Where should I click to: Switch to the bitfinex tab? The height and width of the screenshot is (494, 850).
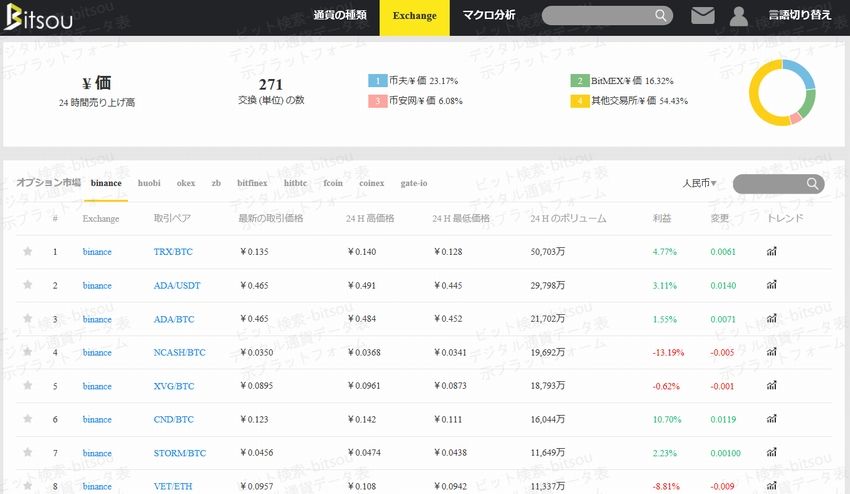click(252, 183)
